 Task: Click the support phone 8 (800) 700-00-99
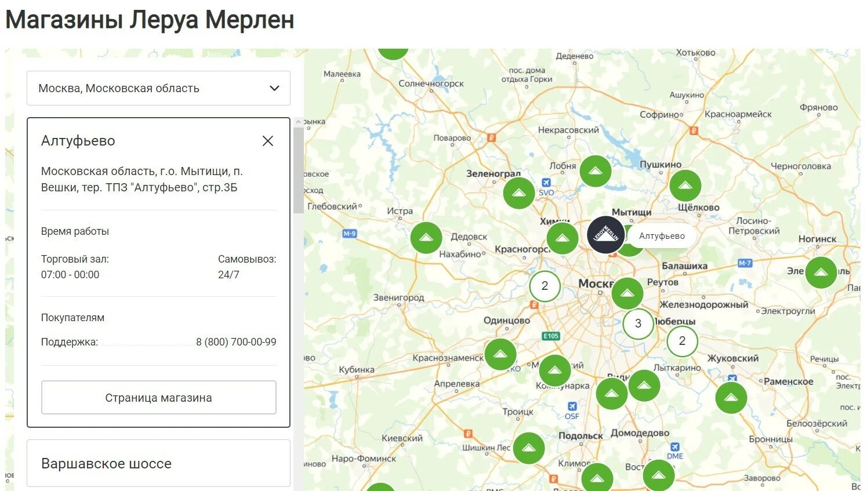coord(236,342)
